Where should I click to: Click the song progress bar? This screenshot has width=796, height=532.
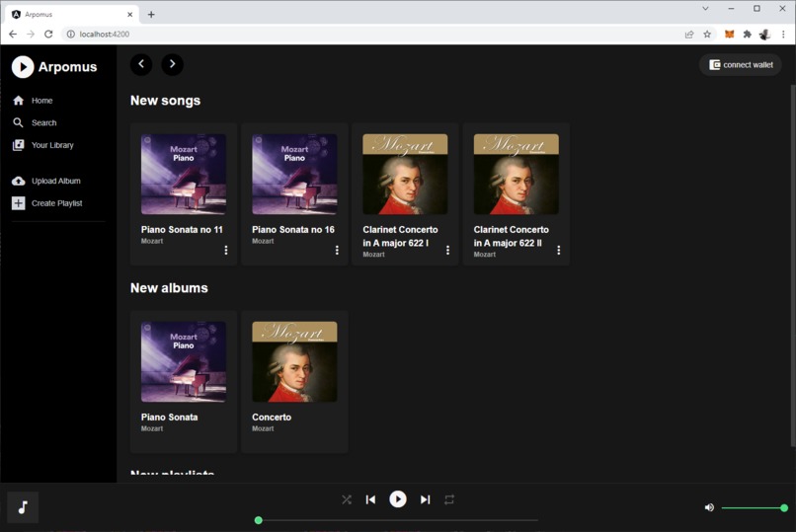[398, 520]
